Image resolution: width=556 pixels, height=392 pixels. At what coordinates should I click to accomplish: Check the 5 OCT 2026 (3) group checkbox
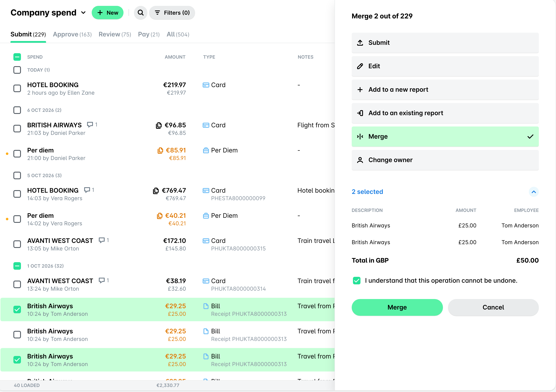coord(17,175)
